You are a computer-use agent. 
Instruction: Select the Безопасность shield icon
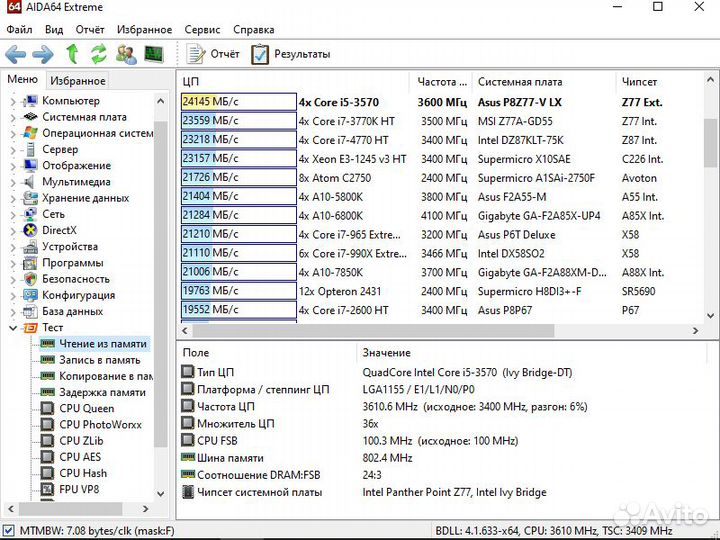click(30, 279)
